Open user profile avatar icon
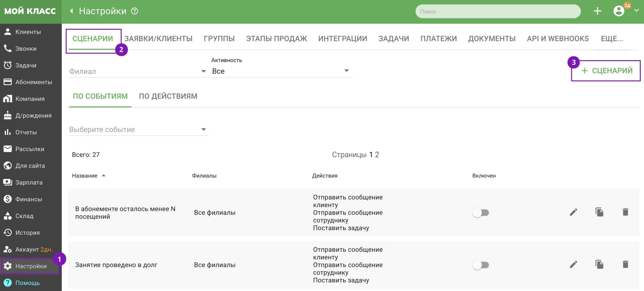 [619, 11]
